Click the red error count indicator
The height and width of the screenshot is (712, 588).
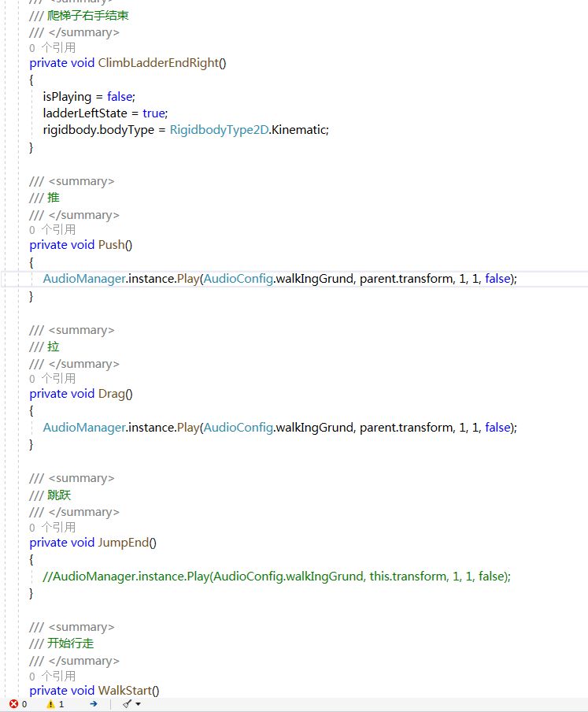pos(18,704)
